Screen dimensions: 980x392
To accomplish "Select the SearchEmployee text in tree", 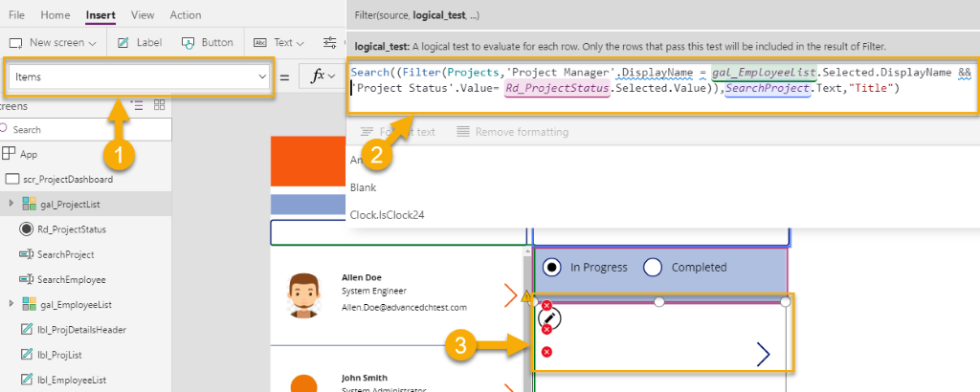I will point(71,279).
